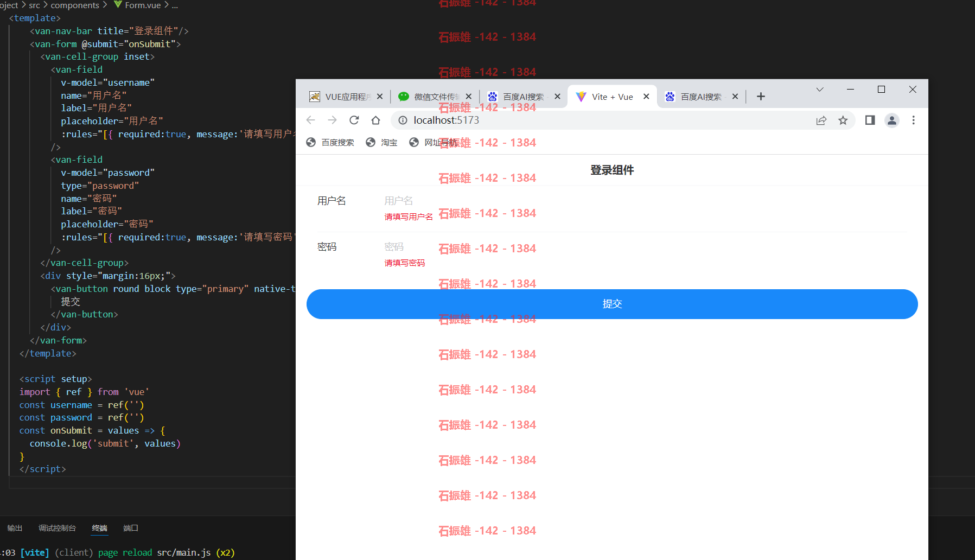This screenshot has height=560, width=975.
Task: Reload the localhost page
Action: point(354,120)
